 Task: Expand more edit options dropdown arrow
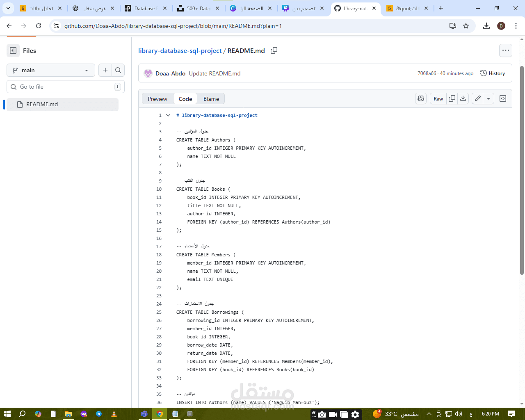point(488,98)
